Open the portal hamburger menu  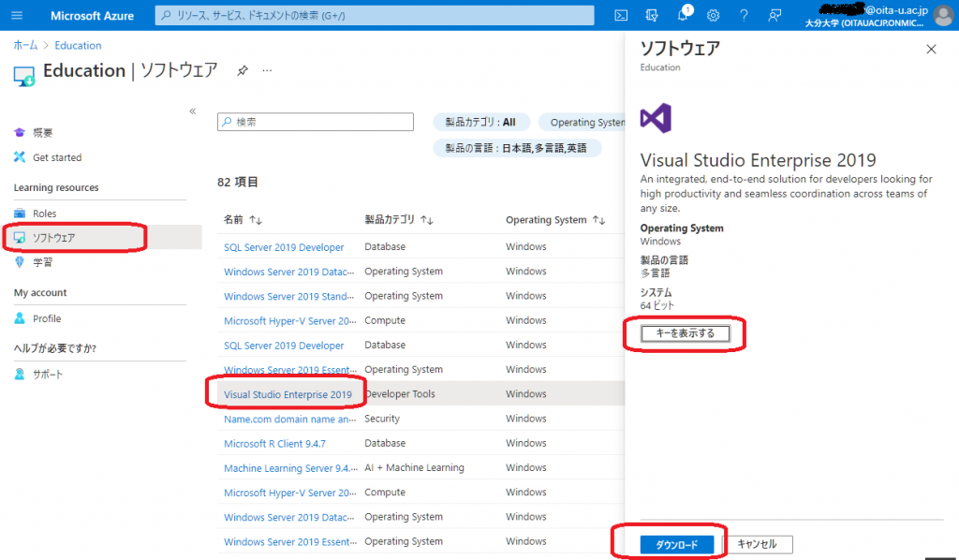16,15
